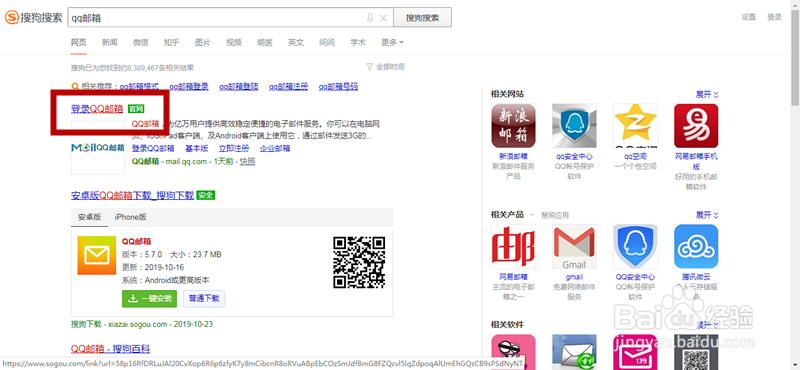The width and height of the screenshot is (800, 370).
Task: Click the 官网 green badge
Action: [x=136, y=109]
